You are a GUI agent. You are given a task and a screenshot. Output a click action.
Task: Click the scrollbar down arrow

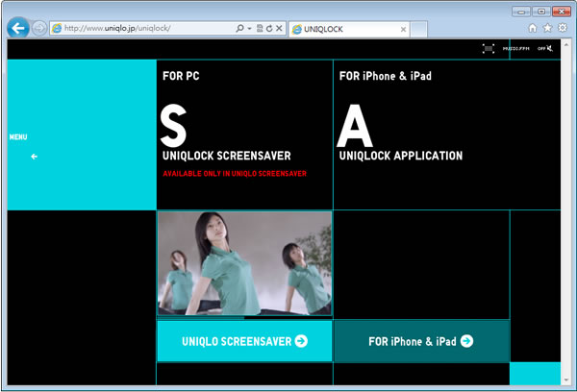coord(566,380)
